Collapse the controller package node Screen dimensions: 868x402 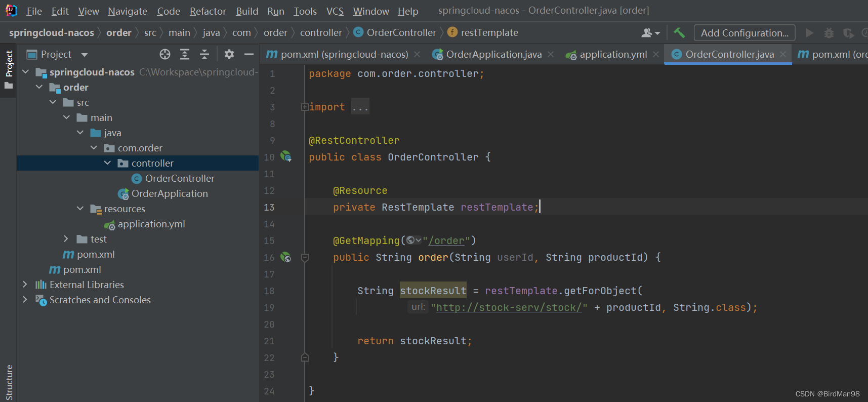[107, 163]
